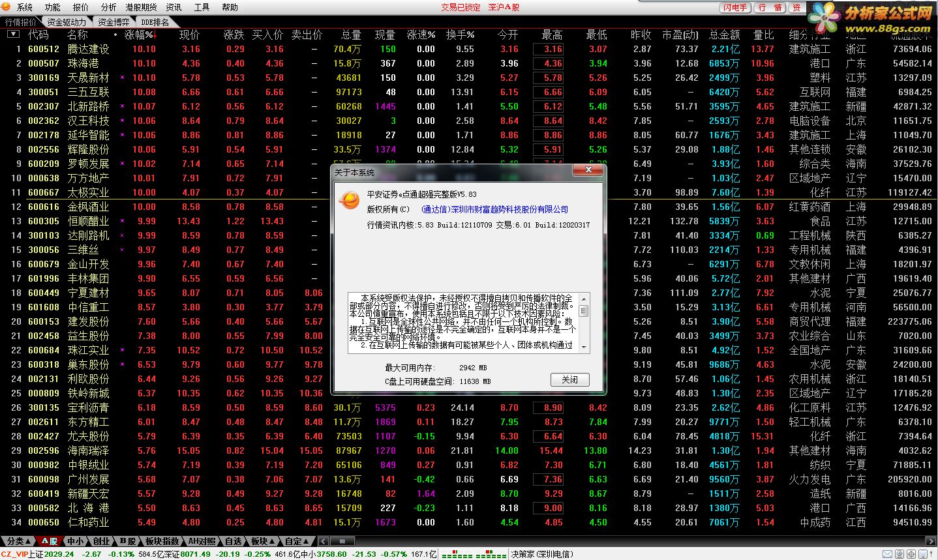Click the 闪电手 button at top right
This screenshot has height=560, width=938.
tap(735, 7)
